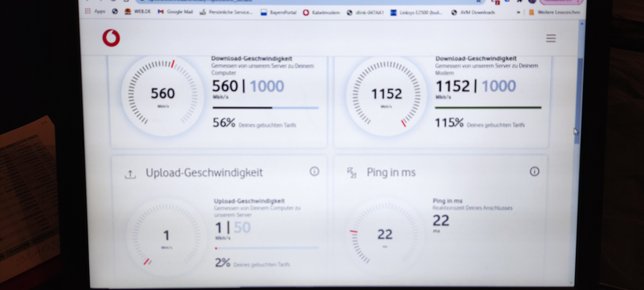Open the Kabelmodem bookmark
Screen dimensions: 644x290
tap(321, 13)
